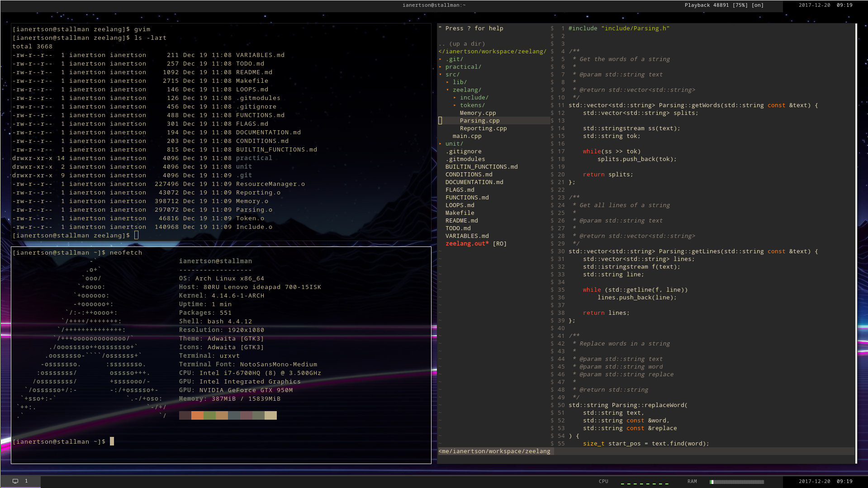868x488 pixels.
Task: Click 'return lines;' on line 38
Action: pyautogui.click(x=606, y=313)
